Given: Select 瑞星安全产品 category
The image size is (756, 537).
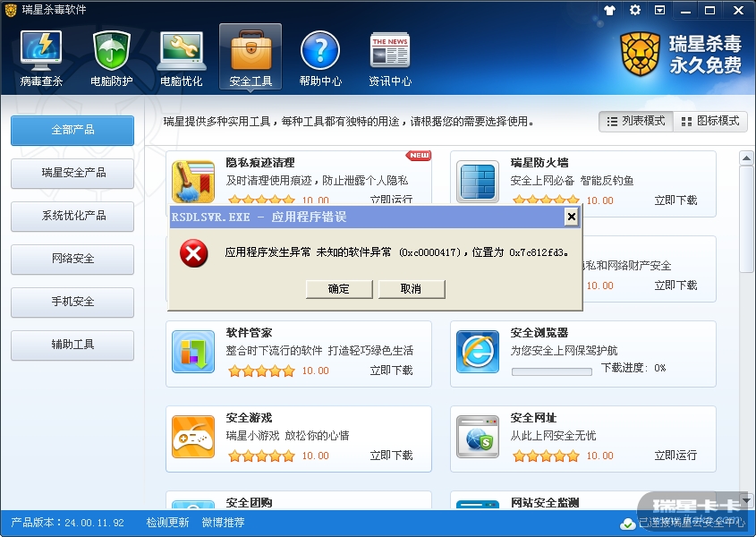Looking at the screenshot, I should click(72, 174).
